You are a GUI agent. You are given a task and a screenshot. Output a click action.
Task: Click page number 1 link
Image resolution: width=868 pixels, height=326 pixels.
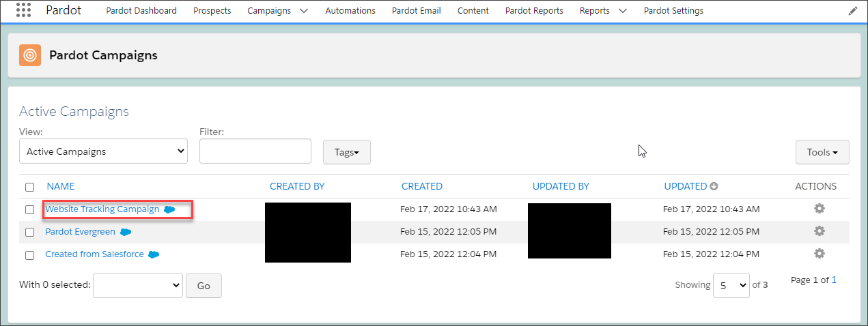834,280
